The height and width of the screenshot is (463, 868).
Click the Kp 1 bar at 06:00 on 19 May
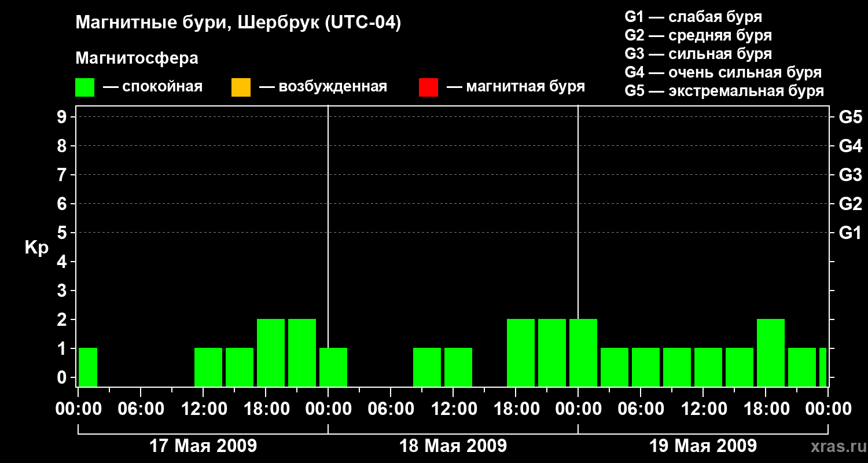[646, 367]
